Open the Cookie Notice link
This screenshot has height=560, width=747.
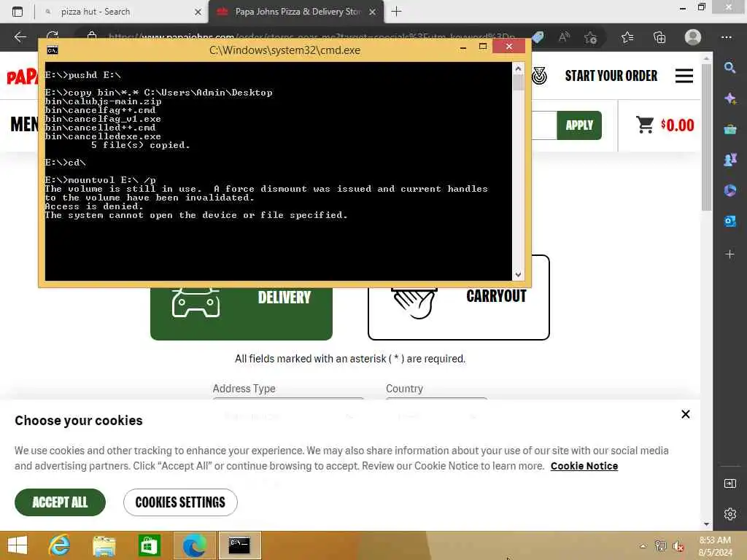pos(584,466)
